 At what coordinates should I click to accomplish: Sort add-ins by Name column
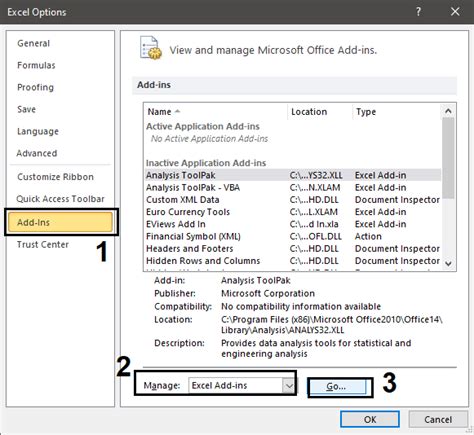tap(215, 112)
